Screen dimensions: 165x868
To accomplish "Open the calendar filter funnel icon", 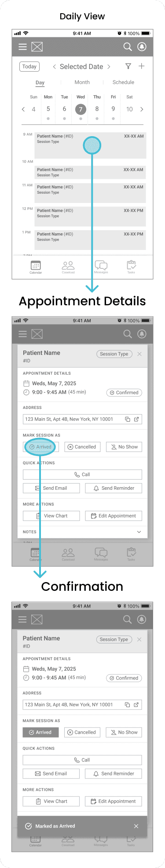I will point(128,66).
